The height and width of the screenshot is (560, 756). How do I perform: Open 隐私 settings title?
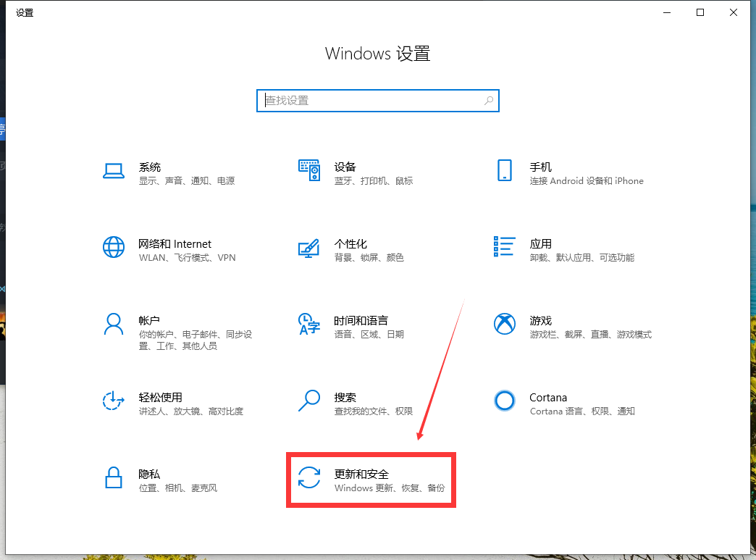click(149, 474)
